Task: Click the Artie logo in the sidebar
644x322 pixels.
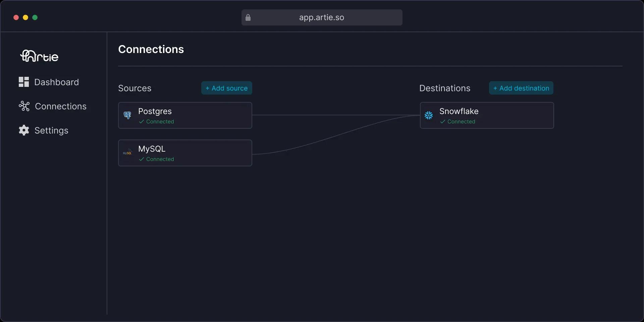Action: point(39,56)
